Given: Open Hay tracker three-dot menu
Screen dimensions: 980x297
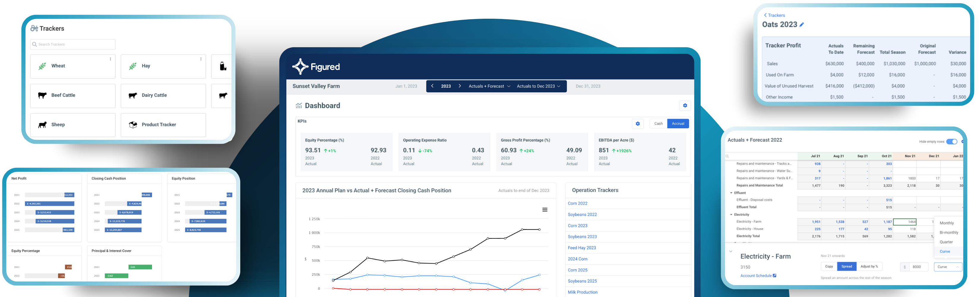Looking at the screenshot, I should pyautogui.click(x=201, y=59).
